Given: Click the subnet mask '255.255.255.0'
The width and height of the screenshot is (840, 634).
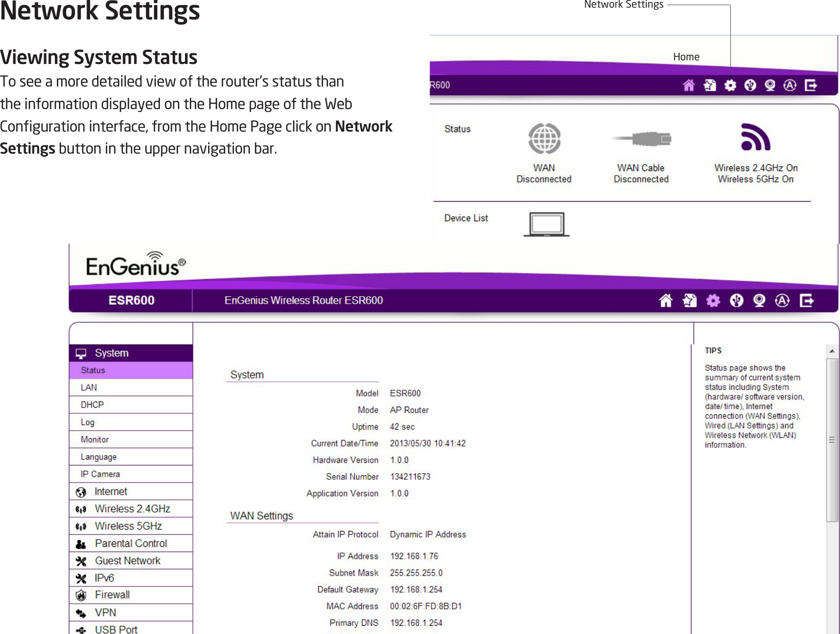Looking at the screenshot, I should pos(416,573).
